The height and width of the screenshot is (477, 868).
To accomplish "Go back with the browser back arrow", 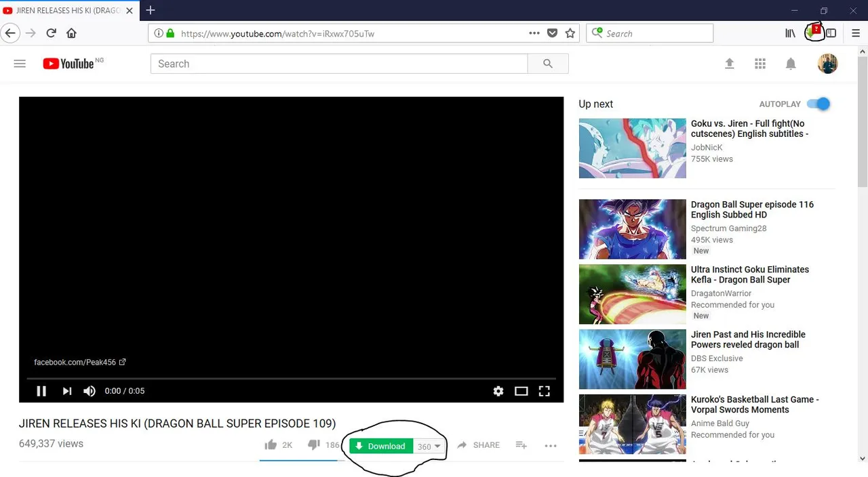I will 10,33.
